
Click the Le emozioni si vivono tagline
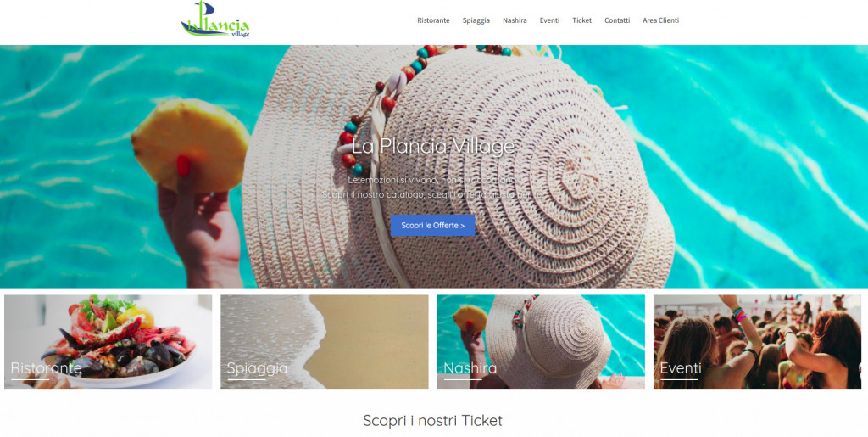pos(433,180)
